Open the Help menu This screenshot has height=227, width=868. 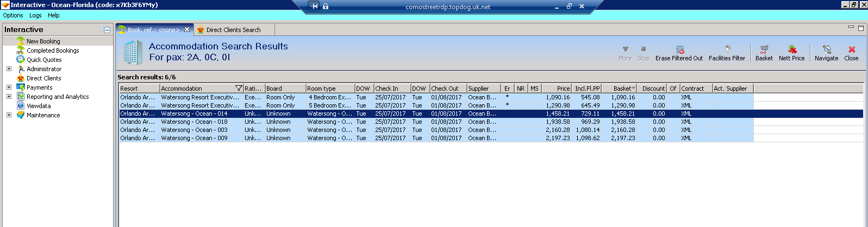53,15
